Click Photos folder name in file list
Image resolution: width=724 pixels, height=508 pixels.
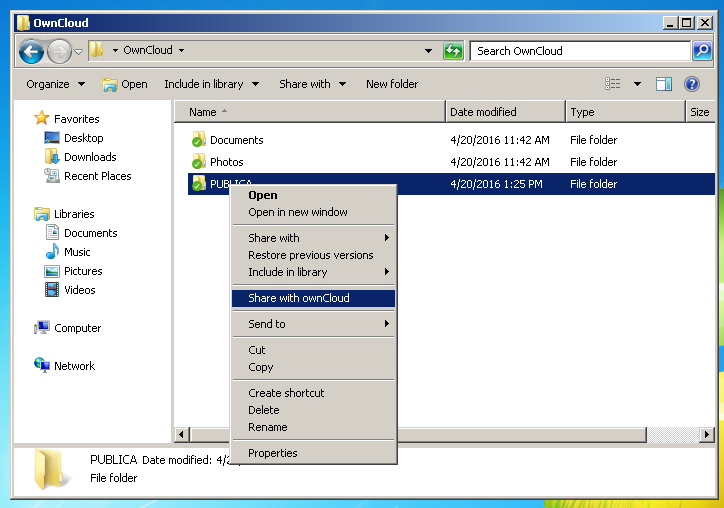(x=226, y=162)
